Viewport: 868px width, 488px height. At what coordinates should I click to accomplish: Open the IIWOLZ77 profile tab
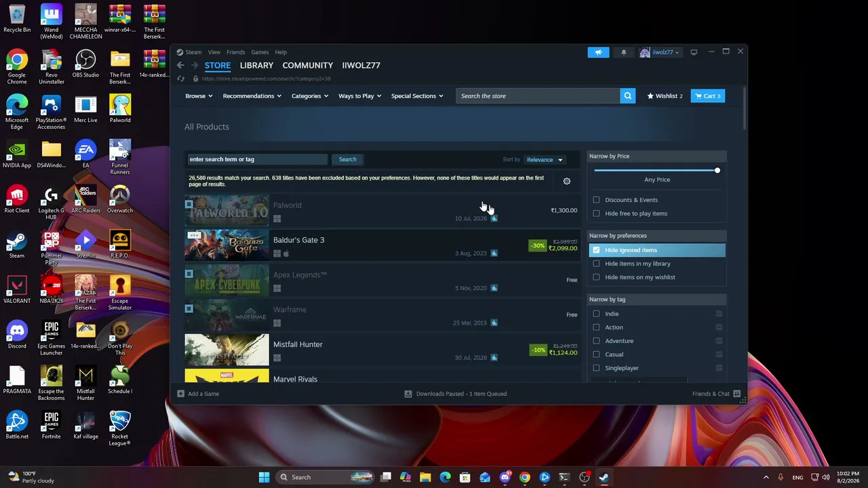[x=361, y=65]
